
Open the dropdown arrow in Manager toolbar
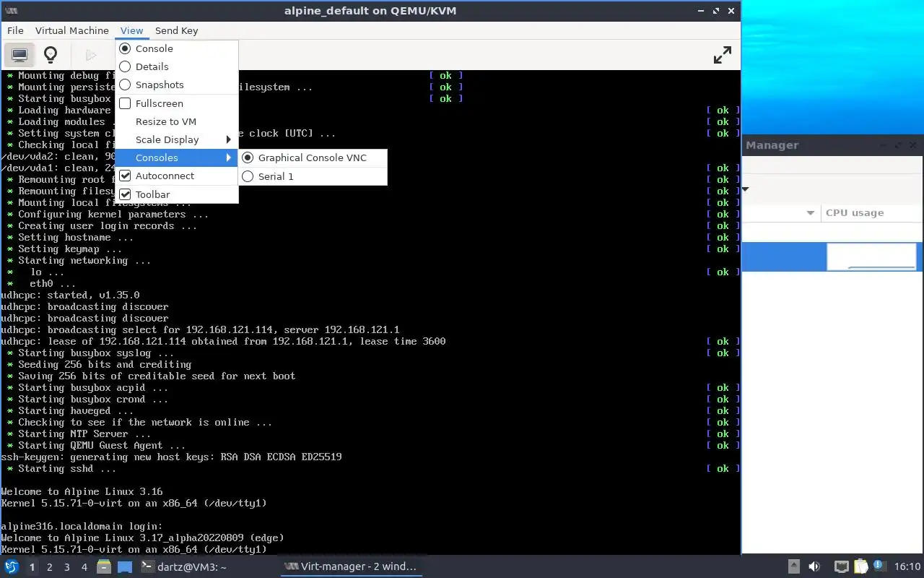[x=745, y=190]
